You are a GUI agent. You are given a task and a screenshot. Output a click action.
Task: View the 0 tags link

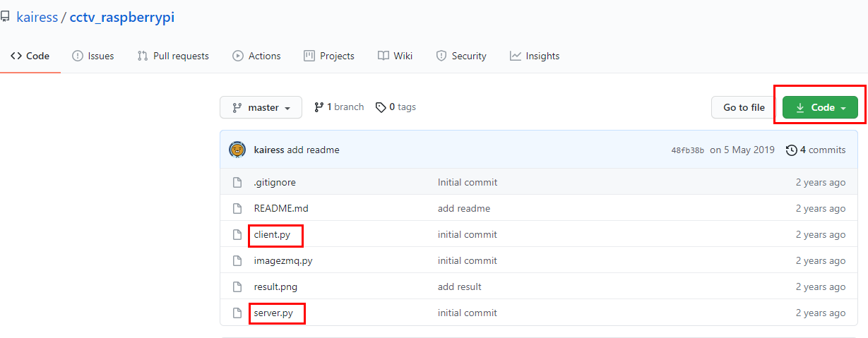click(396, 107)
